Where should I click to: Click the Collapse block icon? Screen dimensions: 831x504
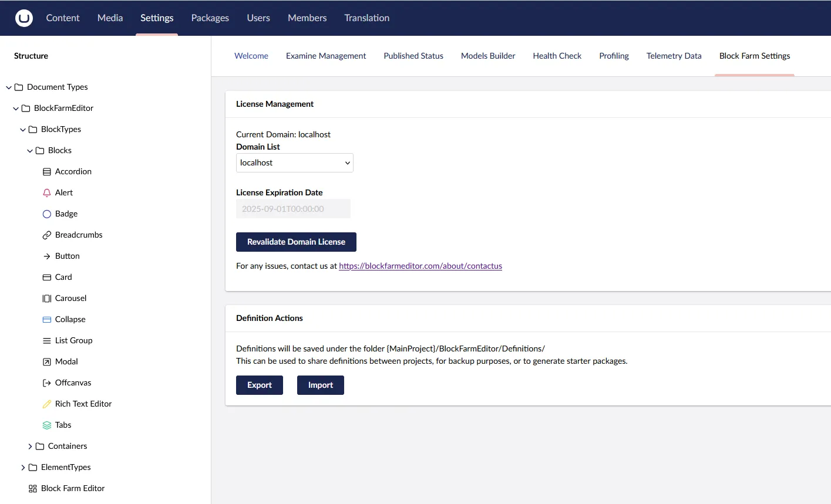coord(47,320)
